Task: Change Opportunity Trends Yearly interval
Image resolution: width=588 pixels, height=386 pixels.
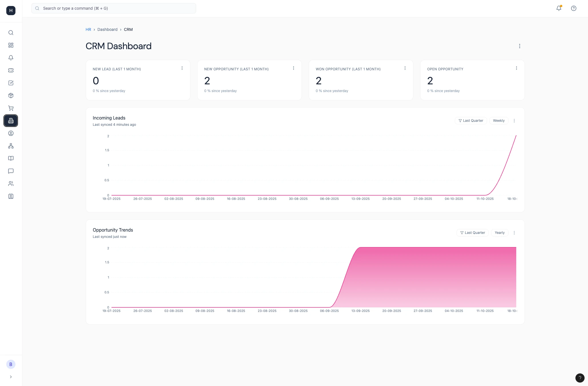Action: [500, 233]
